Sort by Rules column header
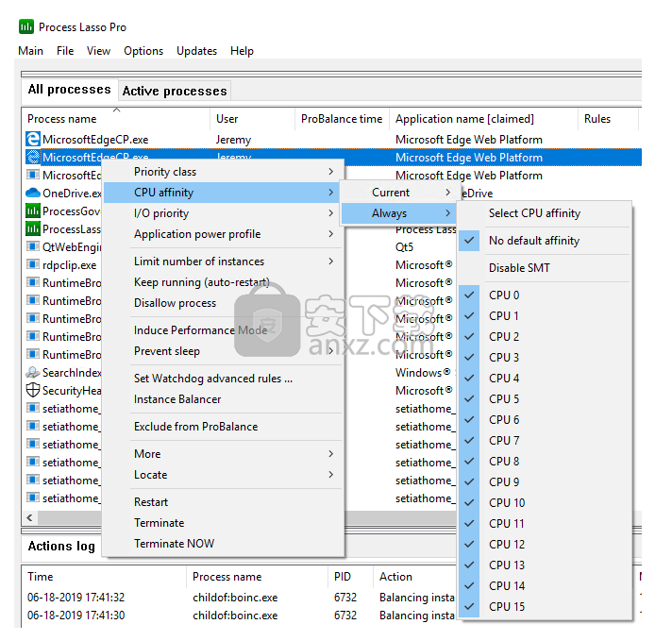Viewport: 672px width, 641px height. pos(608,119)
